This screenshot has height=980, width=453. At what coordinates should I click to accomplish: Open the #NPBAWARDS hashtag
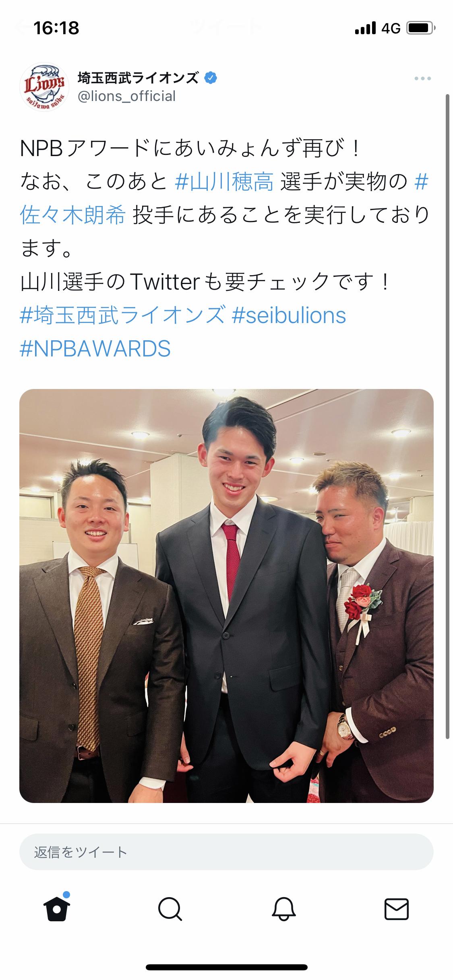coord(95,348)
